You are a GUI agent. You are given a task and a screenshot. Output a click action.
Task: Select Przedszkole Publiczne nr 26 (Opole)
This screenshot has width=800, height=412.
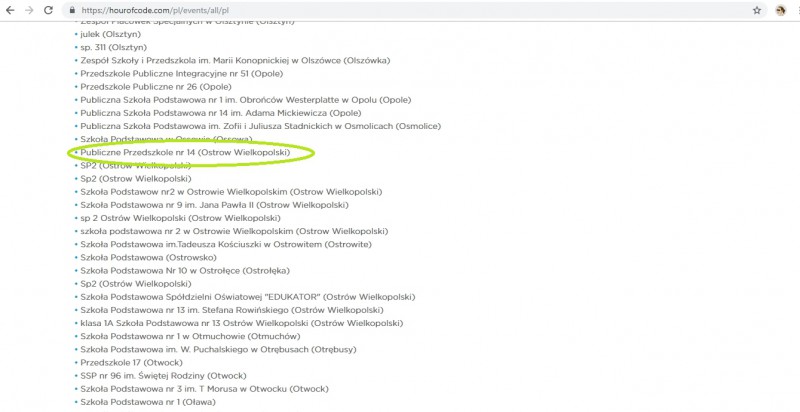pos(156,87)
